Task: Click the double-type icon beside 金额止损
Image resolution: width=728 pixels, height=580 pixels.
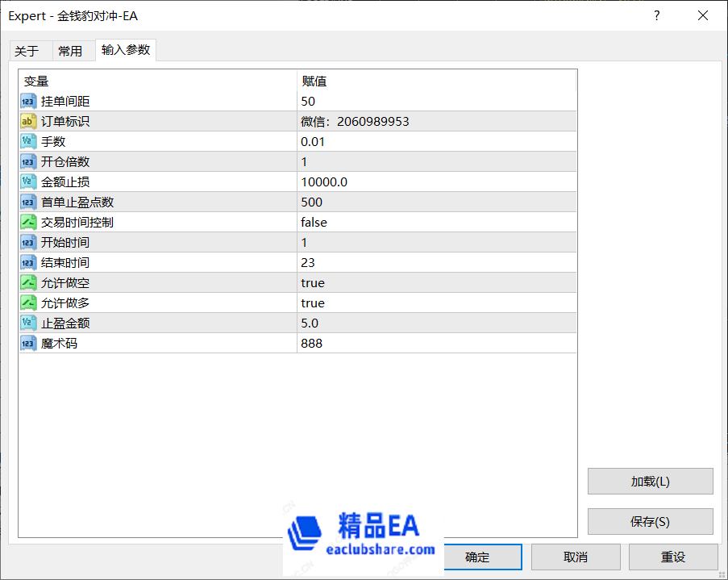Action: (x=28, y=182)
